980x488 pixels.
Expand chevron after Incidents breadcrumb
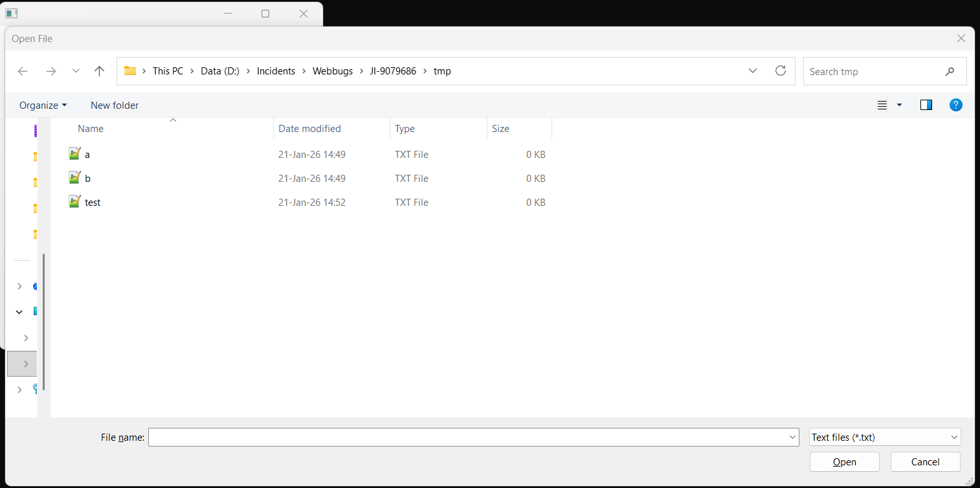click(304, 71)
